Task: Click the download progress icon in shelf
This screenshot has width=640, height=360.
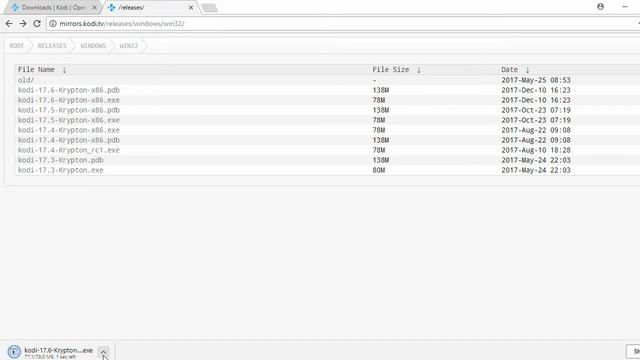Action: point(13,351)
